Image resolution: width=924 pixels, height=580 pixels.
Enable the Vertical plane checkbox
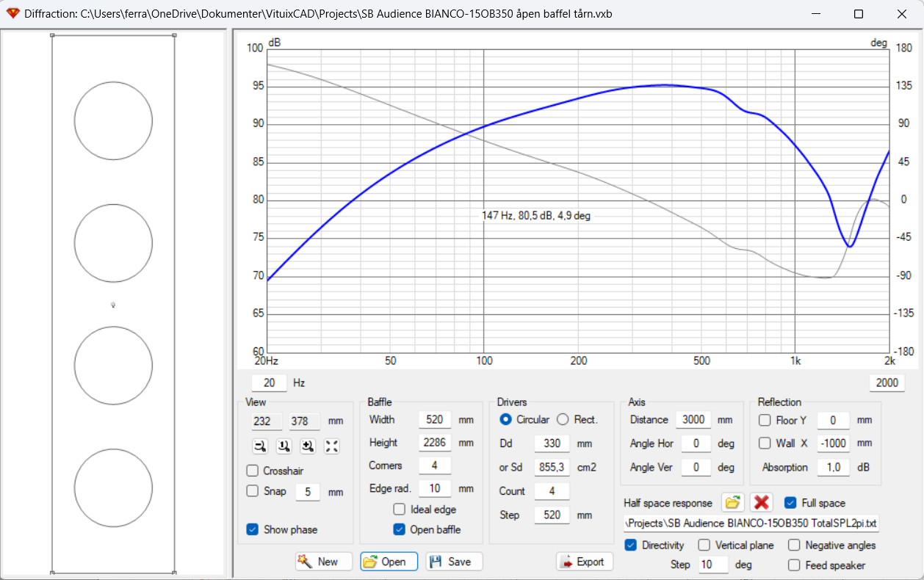704,545
